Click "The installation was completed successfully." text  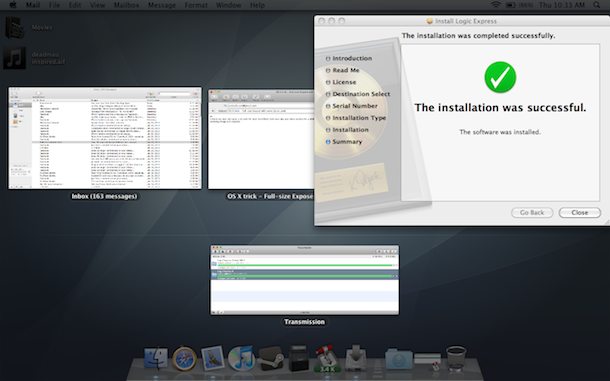click(478, 35)
